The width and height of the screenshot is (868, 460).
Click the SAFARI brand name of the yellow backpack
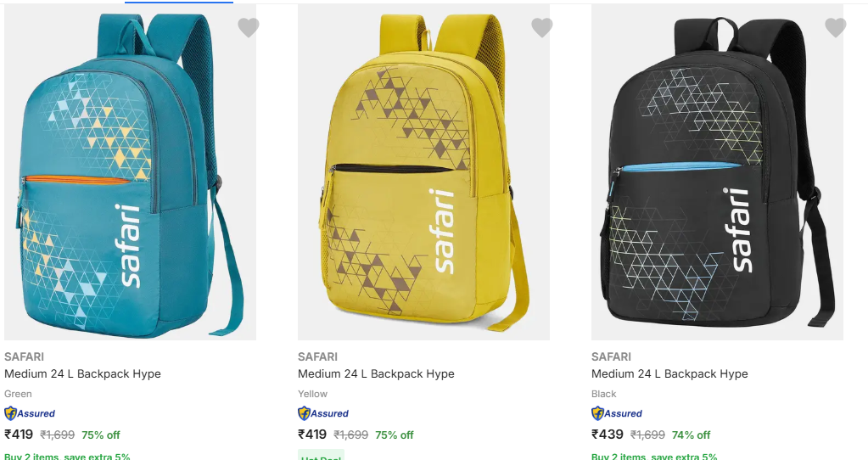click(x=317, y=356)
